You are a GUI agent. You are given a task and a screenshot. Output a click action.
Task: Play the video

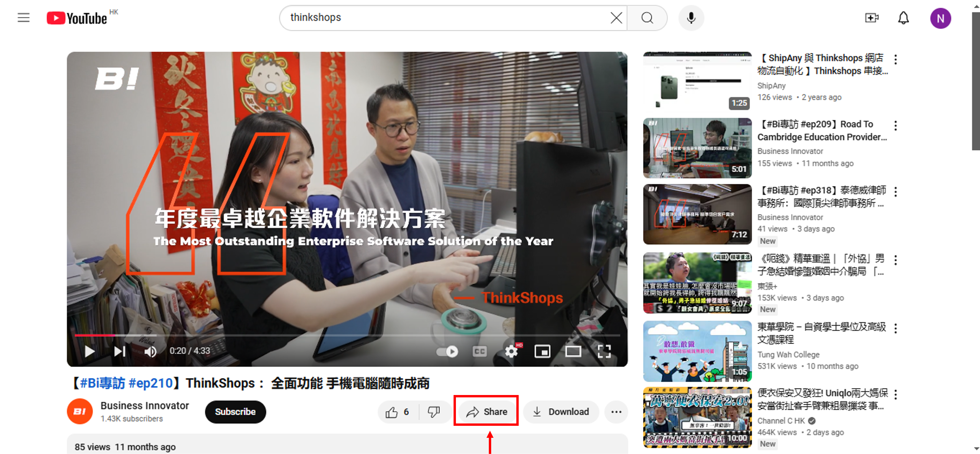(89, 351)
